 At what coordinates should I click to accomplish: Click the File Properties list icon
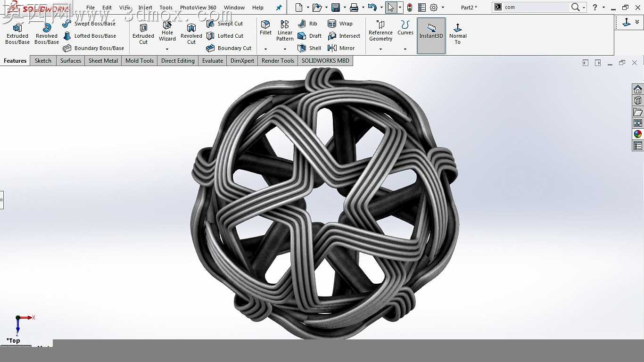pyautogui.click(x=422, y=8)
